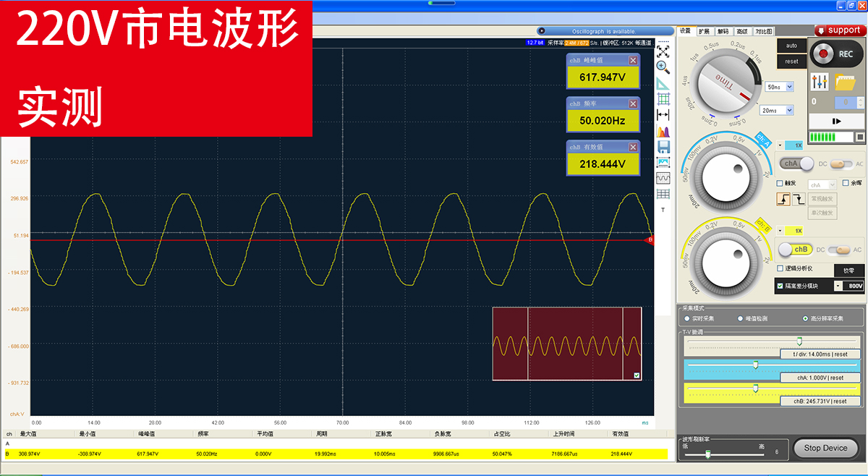Toggle channel A on/off switch
The height and width of the screenshot is (476, 868).
pyautogui.click(x=796, y=163)
